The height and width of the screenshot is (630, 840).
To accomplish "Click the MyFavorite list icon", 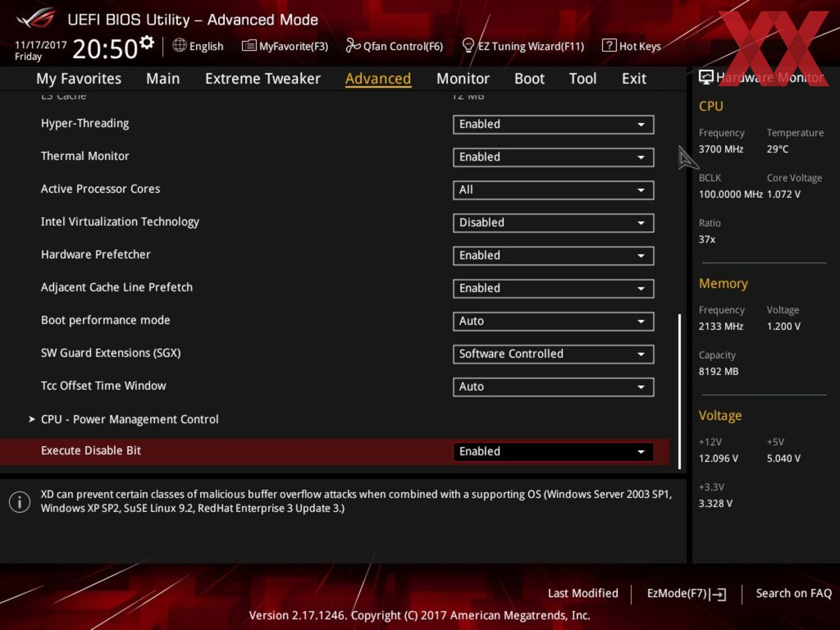I will pyautogui.click(x=249, y=46).
